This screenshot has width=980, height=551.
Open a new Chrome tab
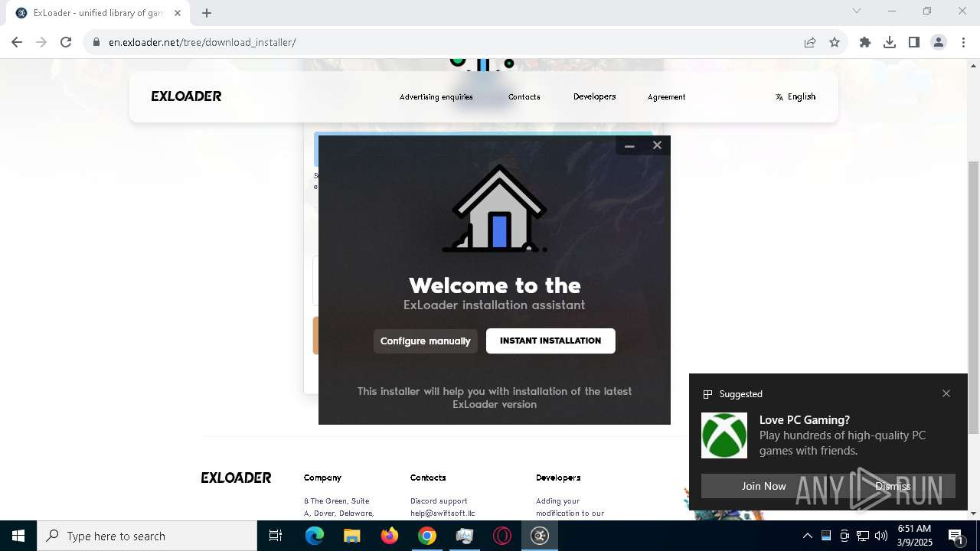(207, 13)
